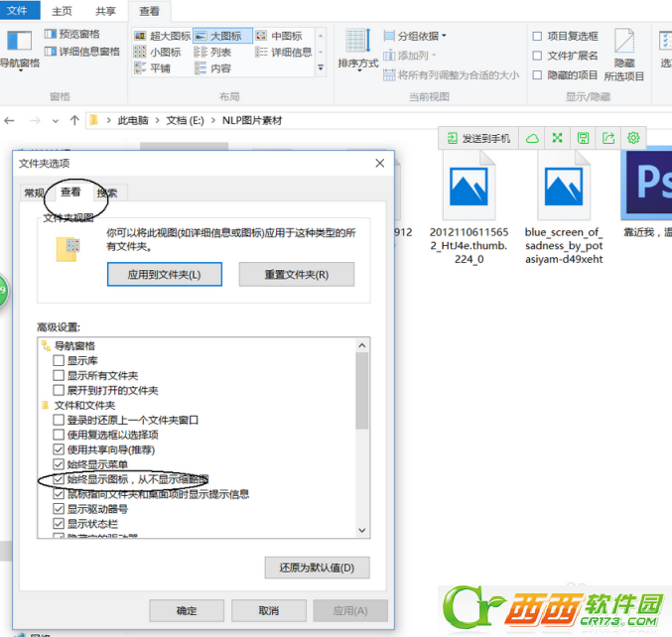Click the Up arrow to the parent folder
Viewport: 672px width, 637px height.
(x=74, y=121)
